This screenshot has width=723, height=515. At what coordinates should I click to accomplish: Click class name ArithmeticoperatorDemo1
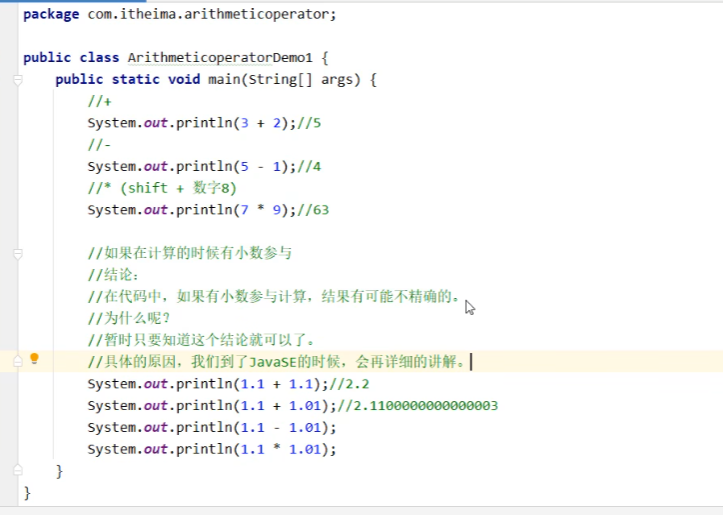[220, 58]
